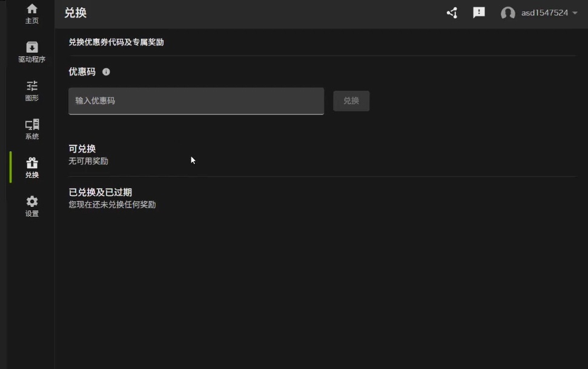The height and width of the screenshot is (369, 588).
Task: Open the Drivers (驱动程序) download icon
Action: pyautogui.click(x=32, y=47)
